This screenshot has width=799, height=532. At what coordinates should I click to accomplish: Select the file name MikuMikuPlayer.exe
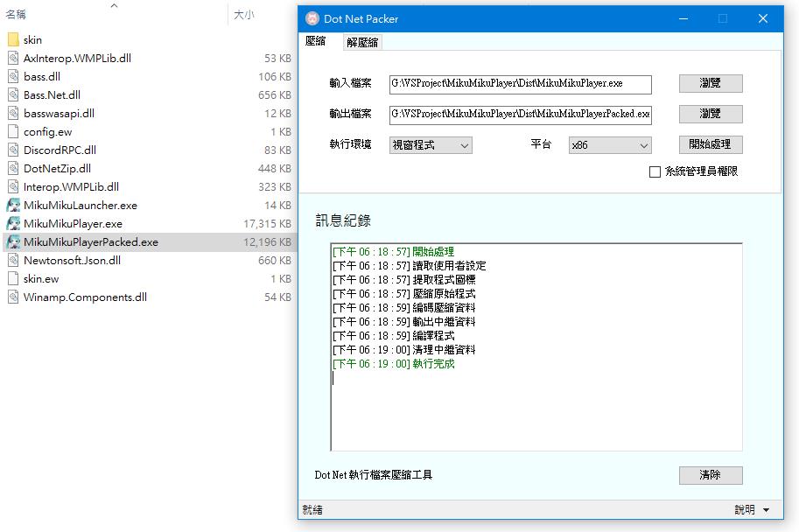click(73, 224)
